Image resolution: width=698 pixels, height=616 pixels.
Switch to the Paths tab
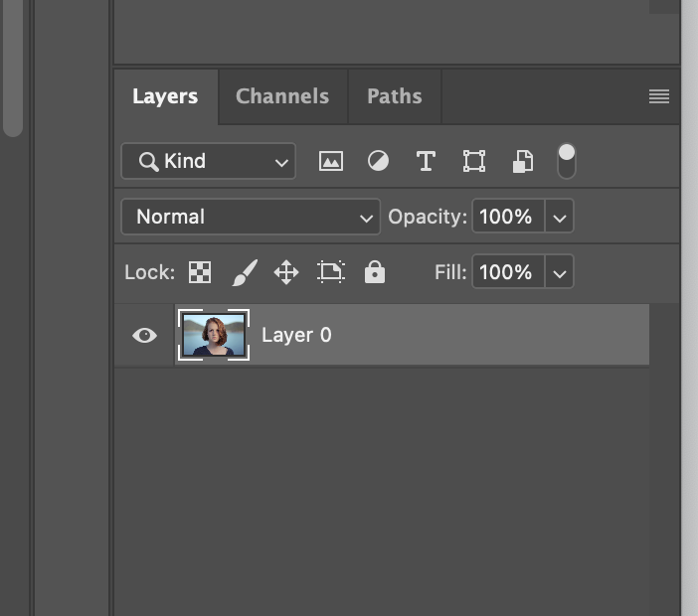click(395, 96)
